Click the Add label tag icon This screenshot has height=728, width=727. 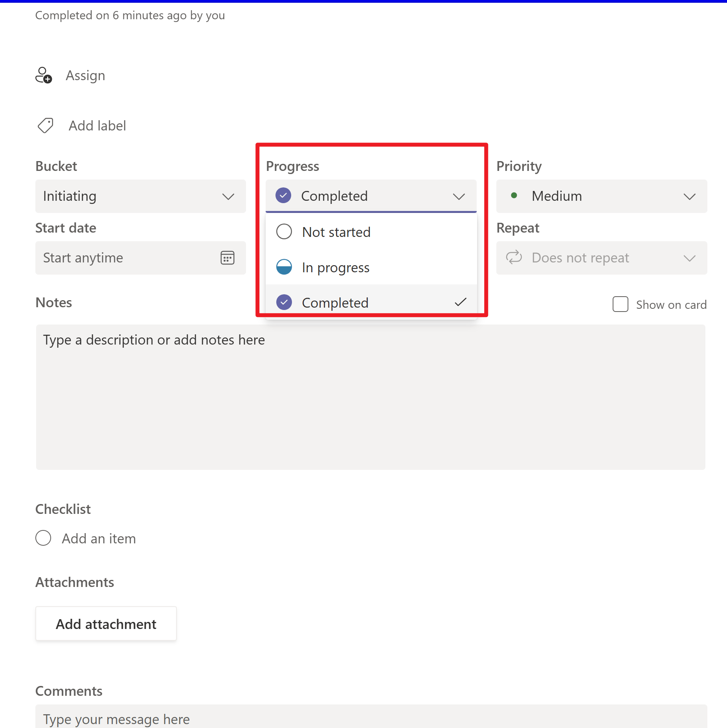coord(44,125)
